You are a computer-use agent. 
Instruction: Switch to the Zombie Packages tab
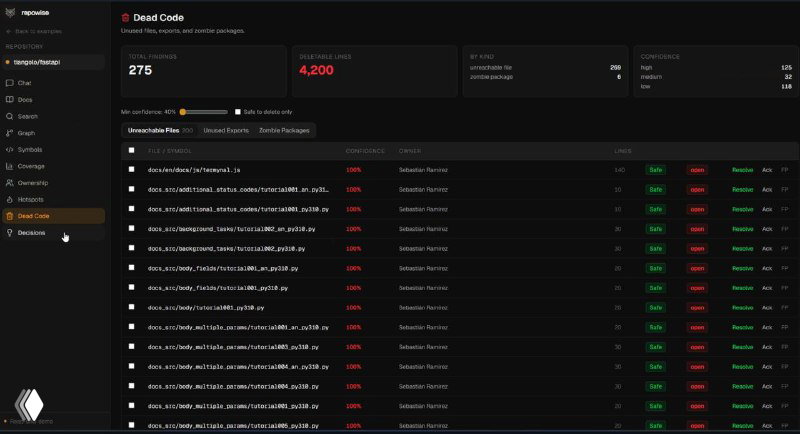(284, 131)
